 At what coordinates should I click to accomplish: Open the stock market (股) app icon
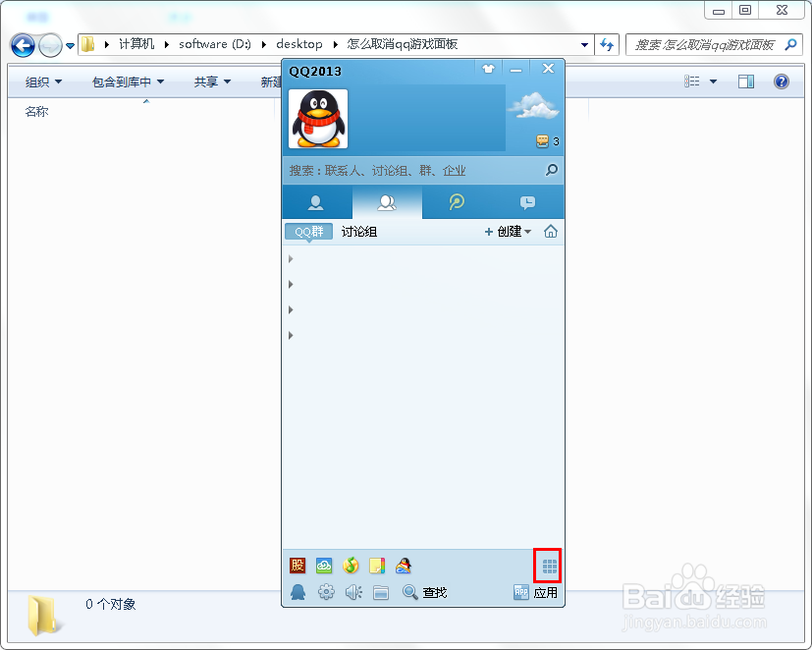coord(297,566)
